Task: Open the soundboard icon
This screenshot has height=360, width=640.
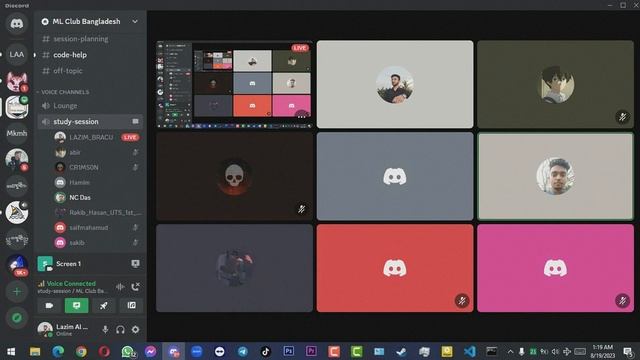Action: point(131,305)
